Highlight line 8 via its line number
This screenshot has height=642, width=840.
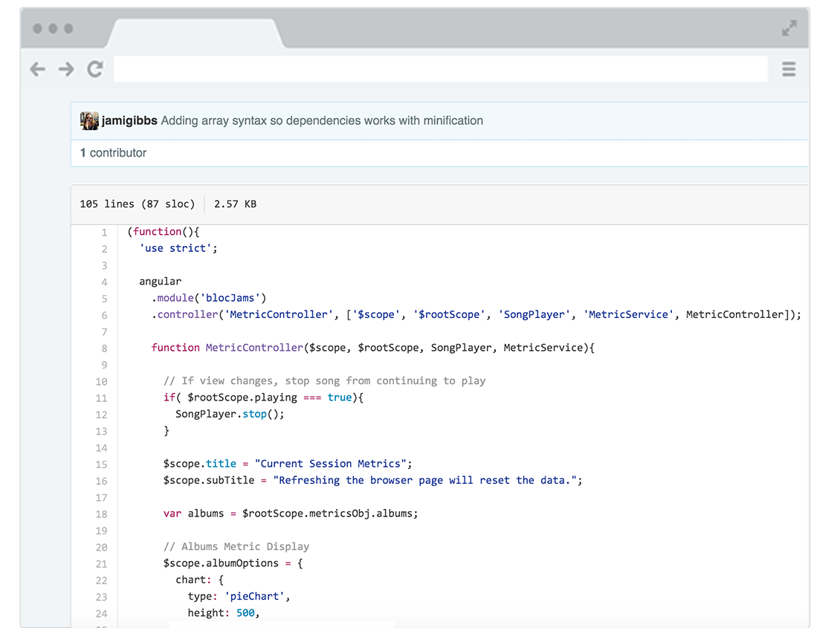click(104, 348)
